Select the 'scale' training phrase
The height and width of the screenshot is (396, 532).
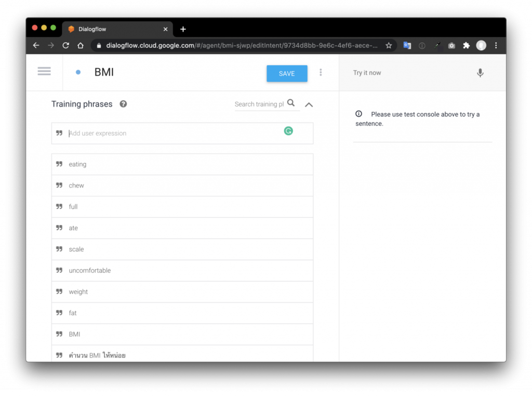pyautogui.click(x=182, y=249)
